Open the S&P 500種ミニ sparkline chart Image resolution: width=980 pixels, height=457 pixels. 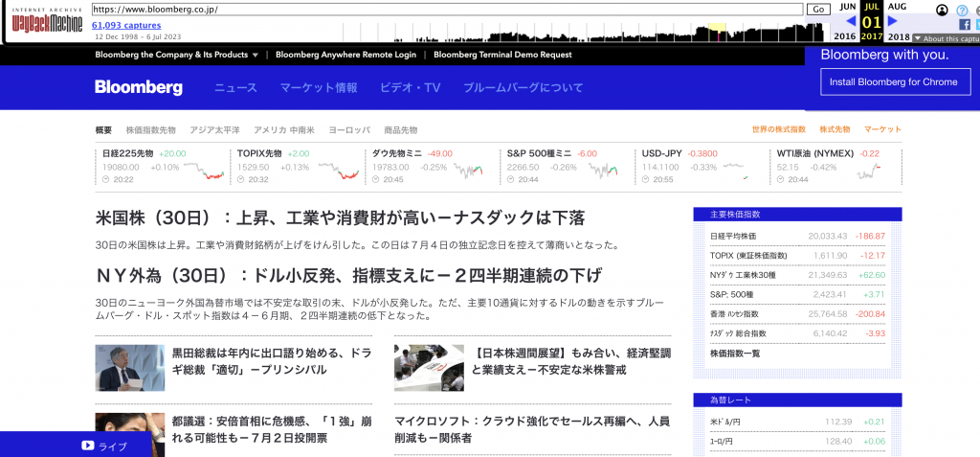[x=603, y=171]
